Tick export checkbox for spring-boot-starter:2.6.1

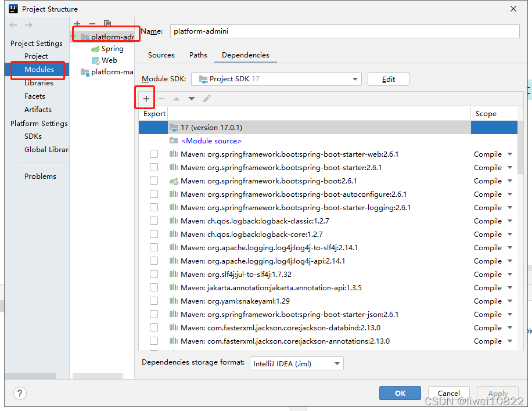154,167
